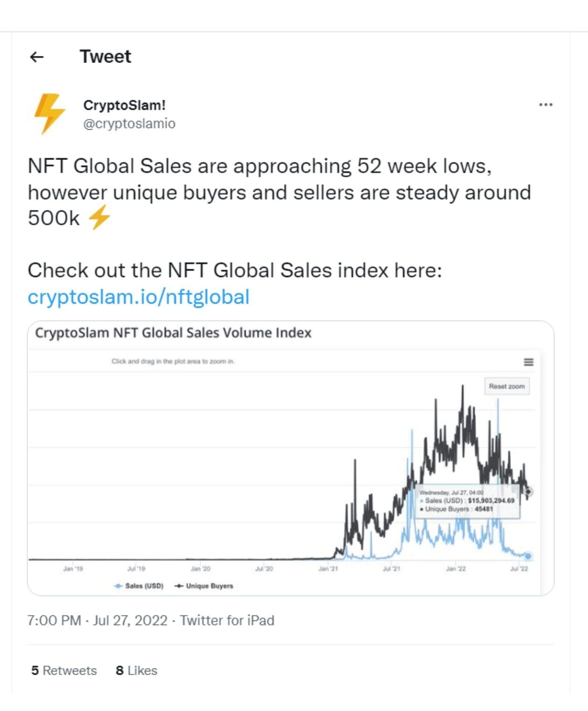588x711 pixels.
Task: Click the CryptoSlam lightning bolt avatar
Action: point(49,113)
